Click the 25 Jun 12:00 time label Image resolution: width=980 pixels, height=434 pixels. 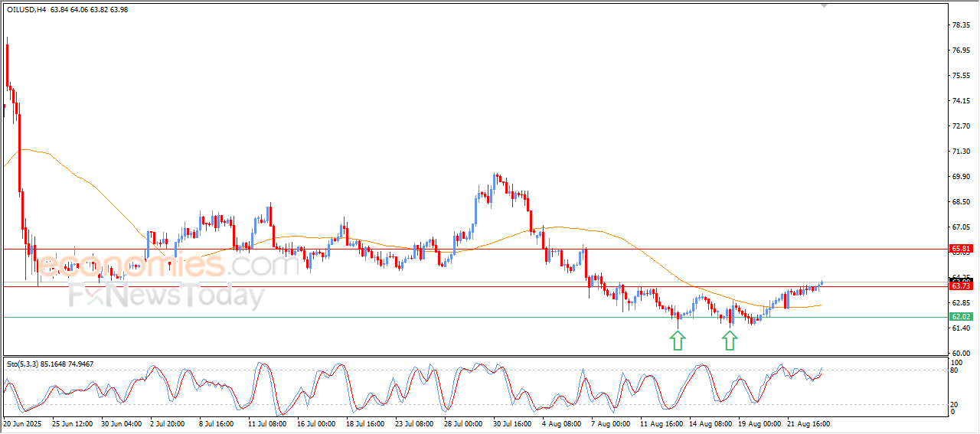coord(72,423)
